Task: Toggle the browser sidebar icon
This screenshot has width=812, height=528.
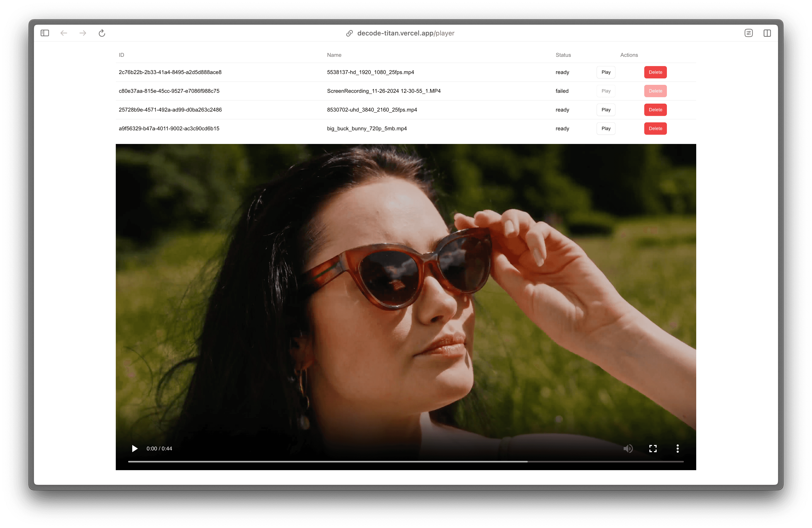Action: [x=45, y=33]
